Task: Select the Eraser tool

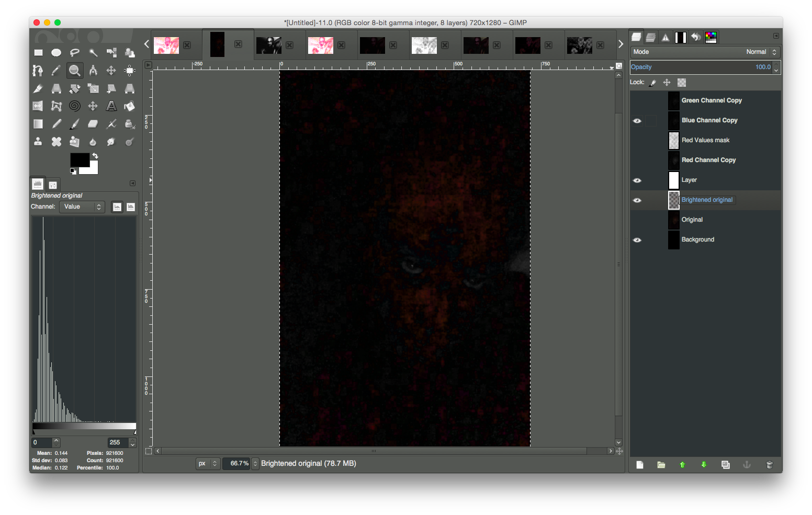Action: tap(93, 124)
